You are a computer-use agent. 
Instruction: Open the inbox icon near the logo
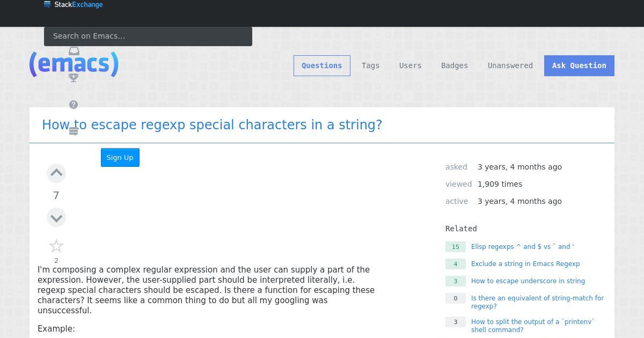point(74,51)
